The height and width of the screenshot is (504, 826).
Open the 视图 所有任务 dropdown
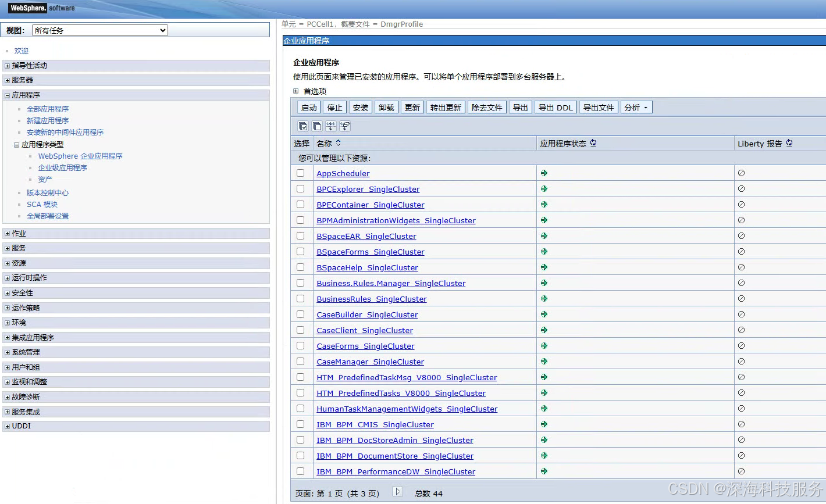coord(100,30)
